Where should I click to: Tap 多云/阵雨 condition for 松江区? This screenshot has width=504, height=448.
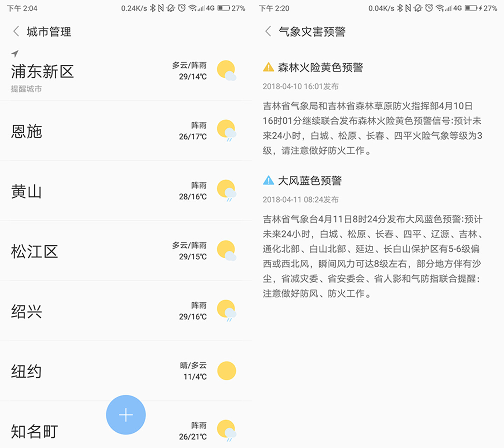[189, 245]
